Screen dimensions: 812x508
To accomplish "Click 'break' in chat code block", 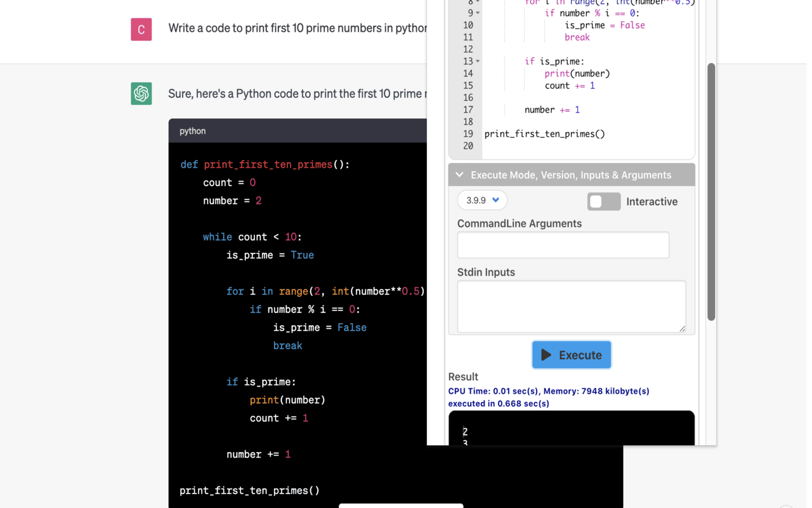I will [x=288, y=346].
